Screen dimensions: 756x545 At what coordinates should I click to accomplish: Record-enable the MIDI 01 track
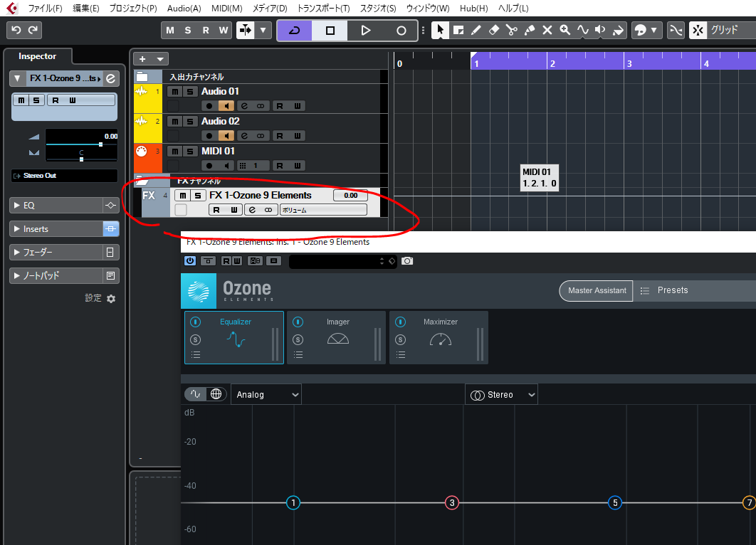coord(209,166)
